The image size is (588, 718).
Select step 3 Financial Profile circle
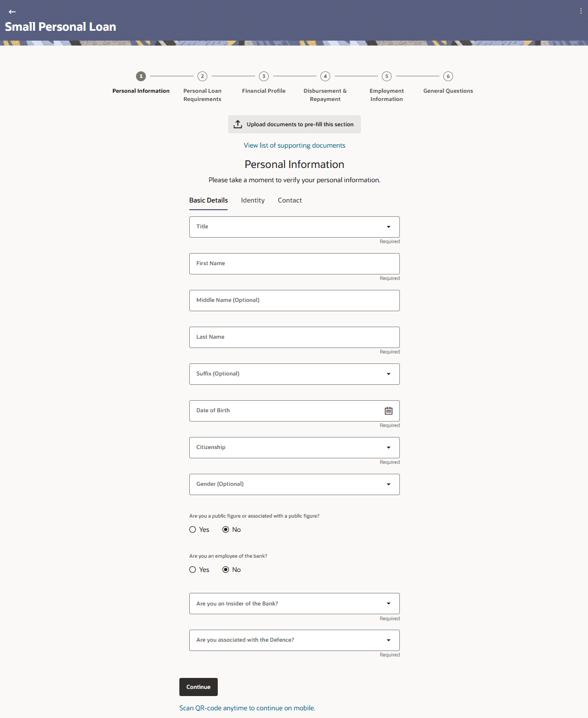coord(264,76)
